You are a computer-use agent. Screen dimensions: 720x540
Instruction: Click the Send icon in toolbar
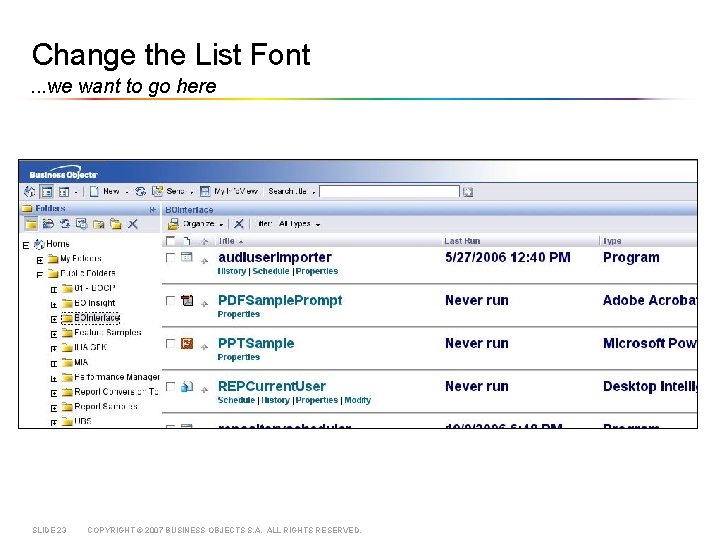(x=158, y=191)
